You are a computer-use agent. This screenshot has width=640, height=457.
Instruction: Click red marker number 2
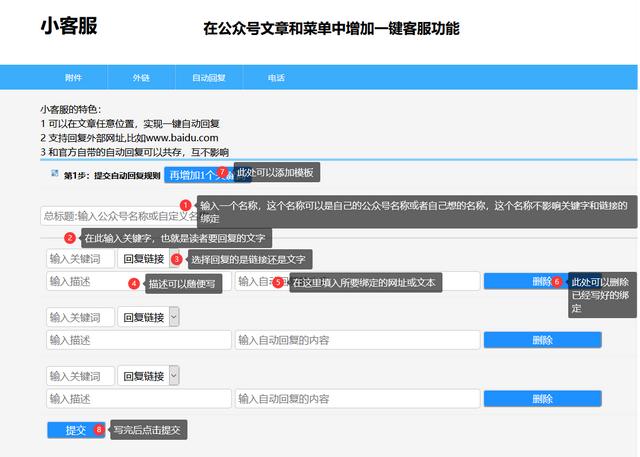pos(70,238)
